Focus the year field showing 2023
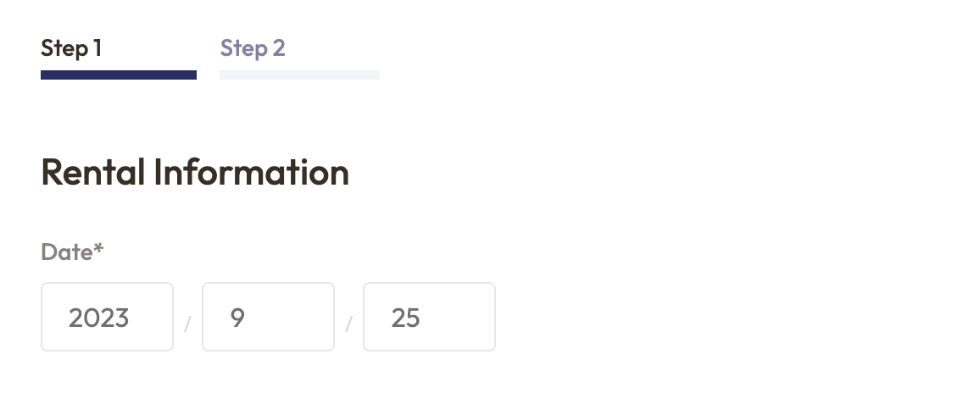 point(107,317)
